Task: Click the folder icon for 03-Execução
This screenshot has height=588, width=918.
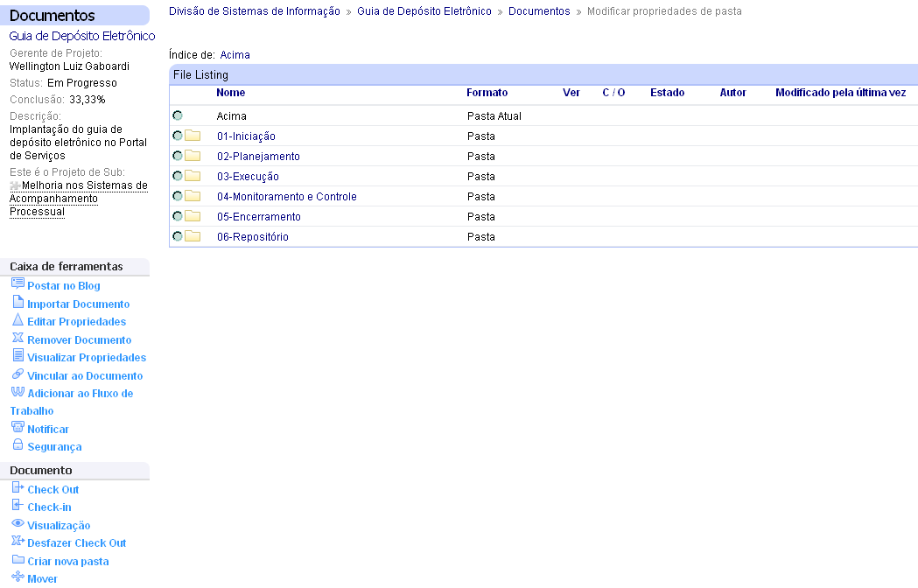Action: pyautogui.click(x=193, y=176)
